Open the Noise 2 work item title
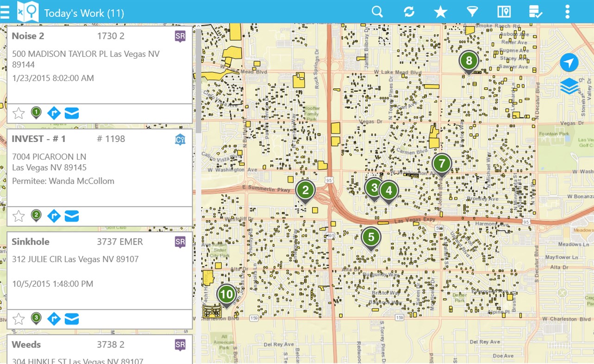This screenshot has height=364, width=594. click(28, 36)
